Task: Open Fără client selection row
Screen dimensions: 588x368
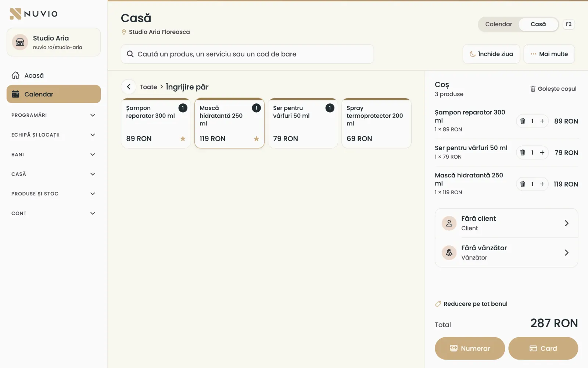Action: tap(506, 223)
